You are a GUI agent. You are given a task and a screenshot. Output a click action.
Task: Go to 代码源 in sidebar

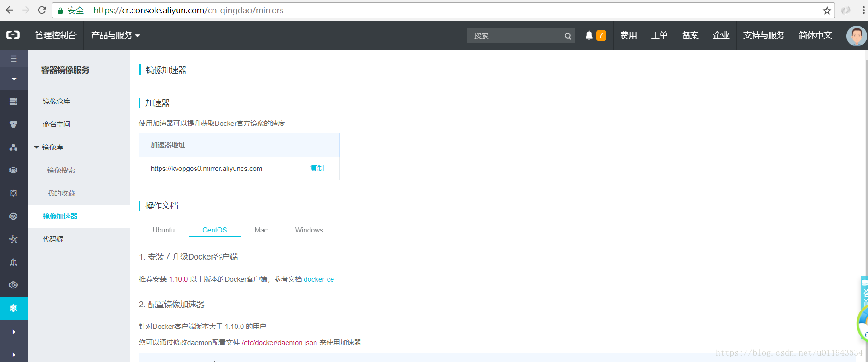53,239
